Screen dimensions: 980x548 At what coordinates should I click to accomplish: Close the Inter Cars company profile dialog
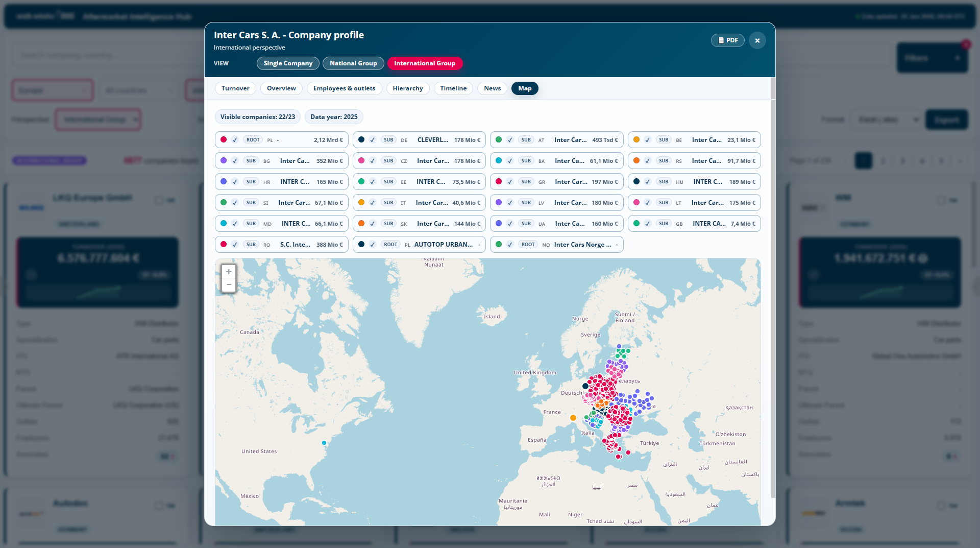[757, 40]
